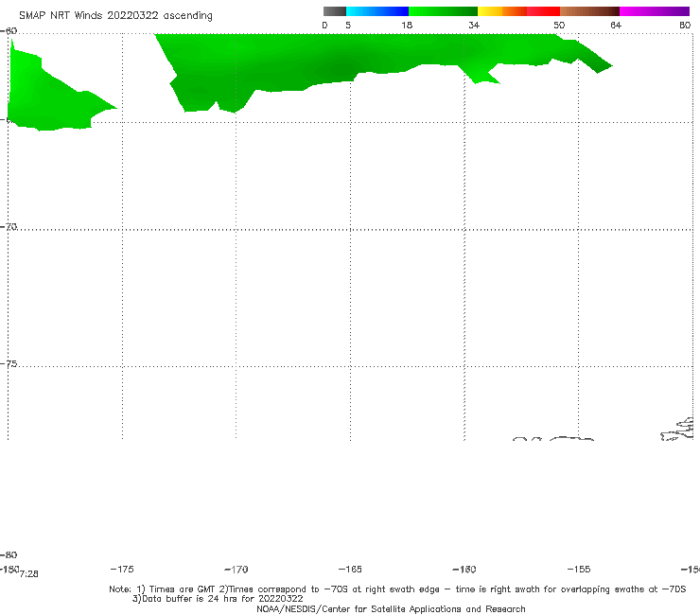
Task: Click the blue 5-18 segment of the color bar
Action: pos(377,11)
